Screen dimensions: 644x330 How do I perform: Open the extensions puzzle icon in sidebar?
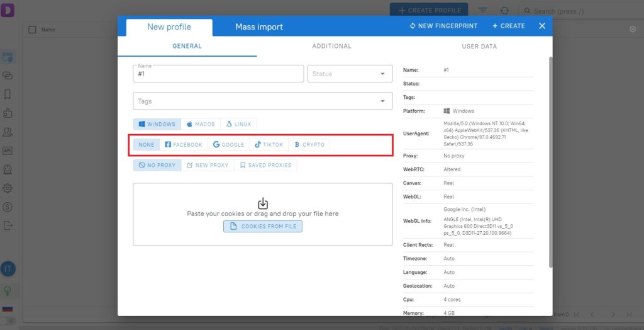click(8, 113)
